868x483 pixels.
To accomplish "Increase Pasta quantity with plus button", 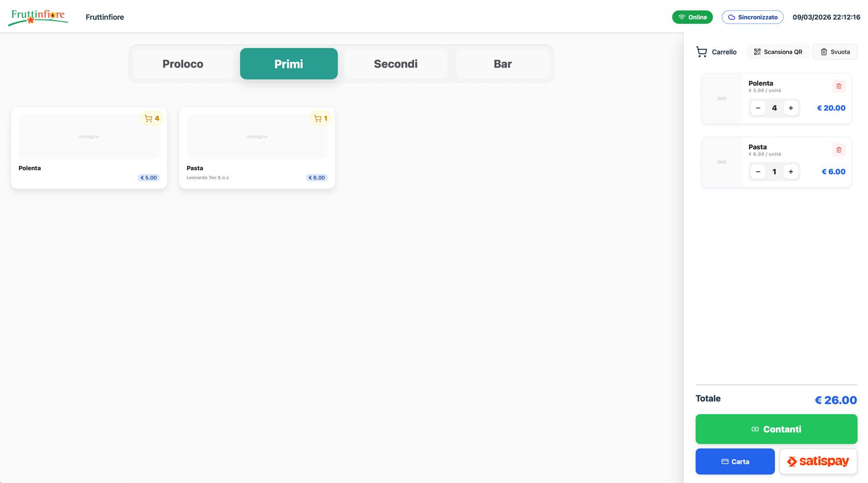I will pyautogui.click(x=791, y=172).
